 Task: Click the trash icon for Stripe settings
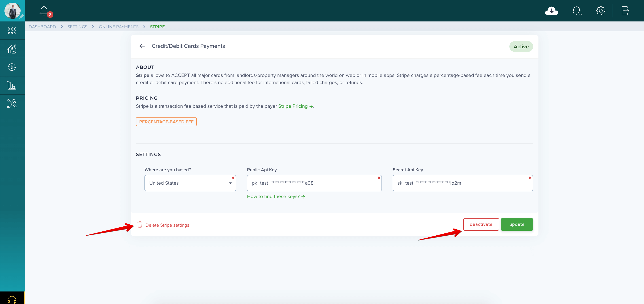[140, 224]
